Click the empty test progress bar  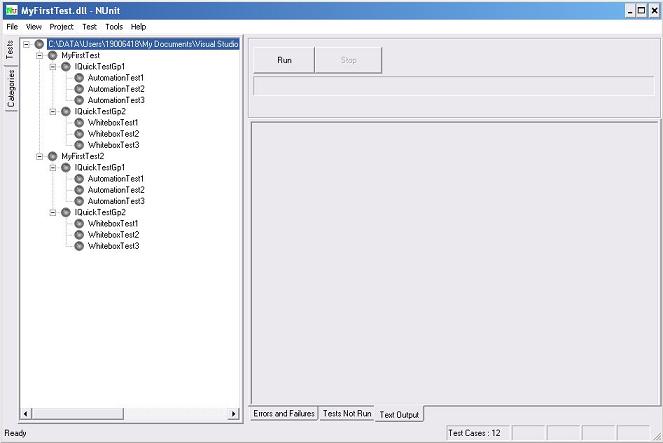click(x=454, y=86)
